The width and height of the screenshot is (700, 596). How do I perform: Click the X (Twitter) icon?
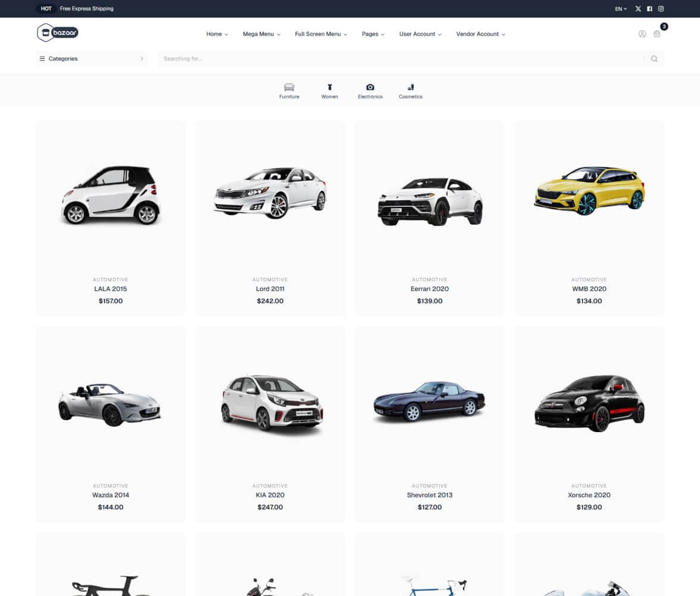(638, 8)
